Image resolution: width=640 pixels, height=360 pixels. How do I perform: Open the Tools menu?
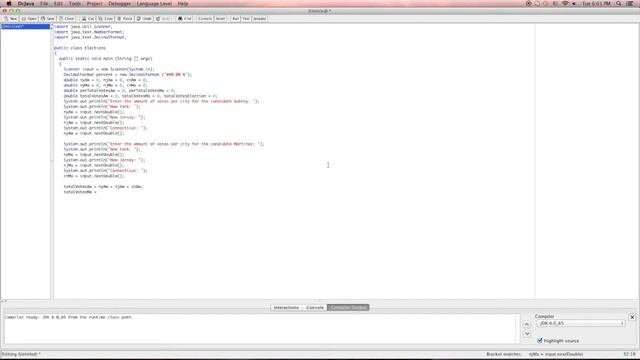(x=75, y=3)
